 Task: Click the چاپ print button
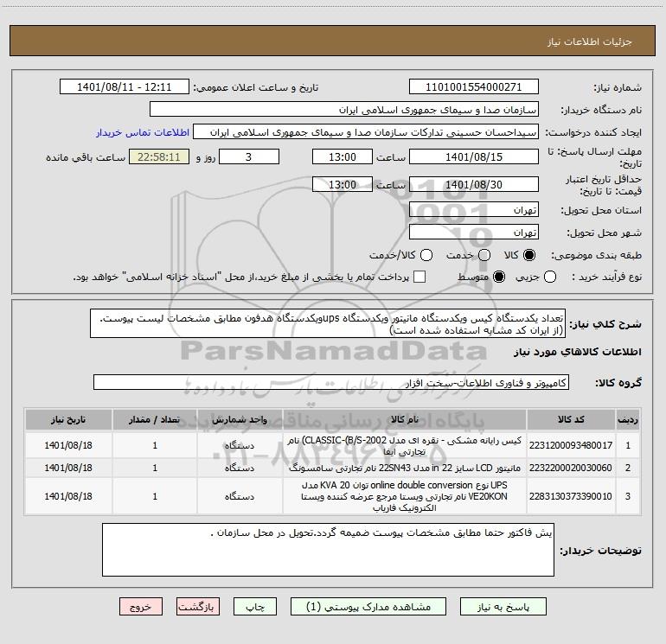click(255, 607)
